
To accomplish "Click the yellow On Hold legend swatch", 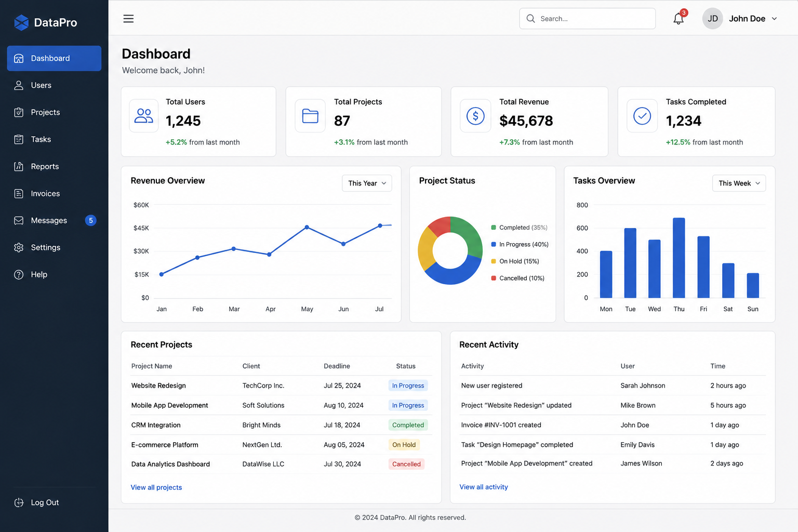I will (x=494, y=261).
